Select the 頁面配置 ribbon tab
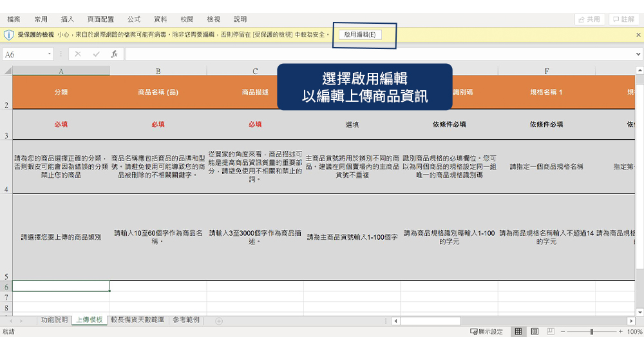Screen dimensions: 644x350 coord(100,19)
